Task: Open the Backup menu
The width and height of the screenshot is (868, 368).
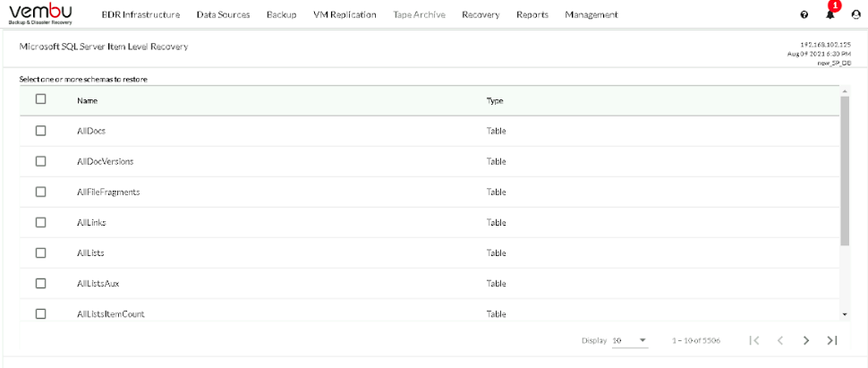Action: tap(281, 15)
